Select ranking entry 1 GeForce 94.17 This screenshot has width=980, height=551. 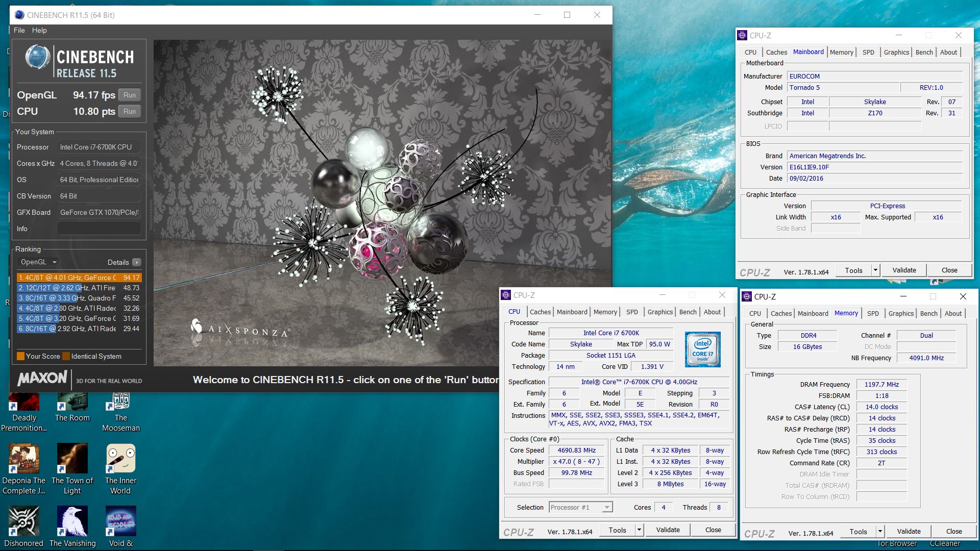79,278
